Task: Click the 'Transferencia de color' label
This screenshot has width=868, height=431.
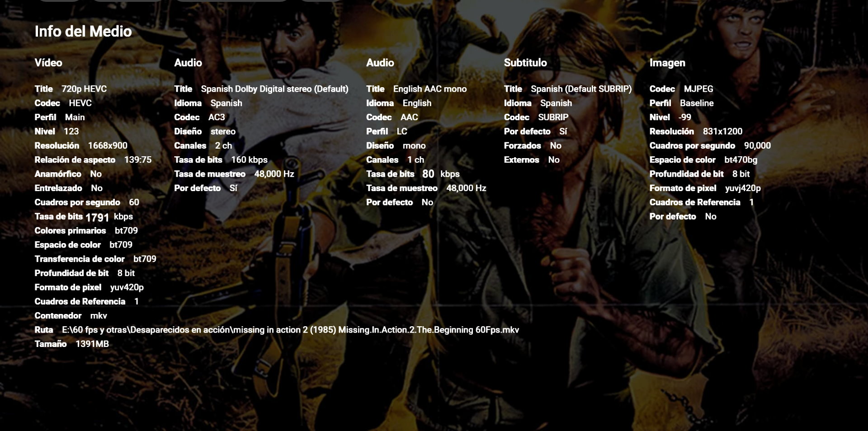Action: pyautogui.click(x=80, y=259)
